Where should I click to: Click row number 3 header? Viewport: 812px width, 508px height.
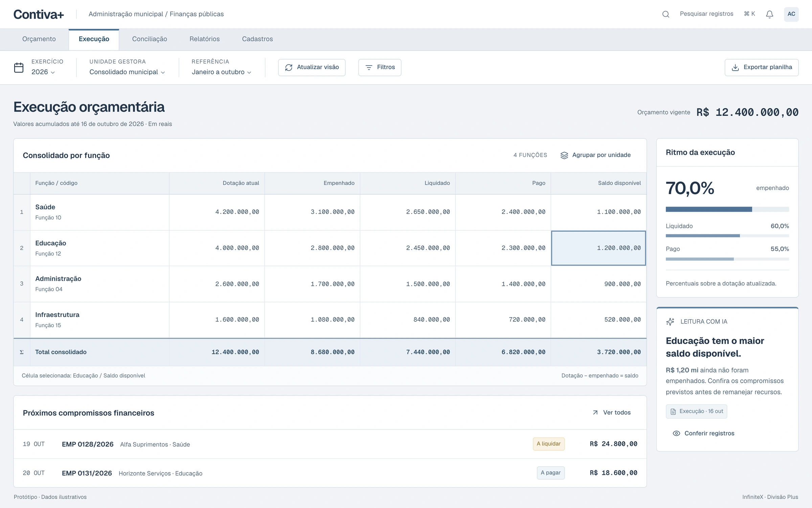tap(22, 284)
